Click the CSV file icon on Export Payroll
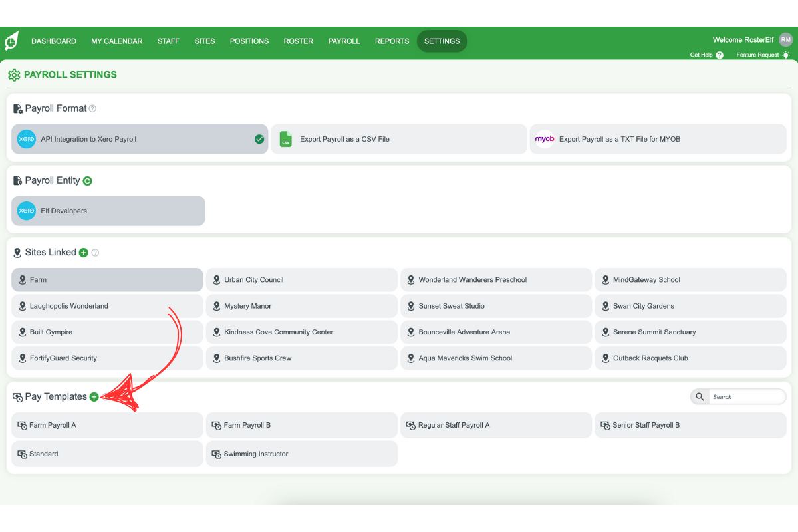Image resolution: width=798 pixels, height=532 pixels. click(285, 139)
